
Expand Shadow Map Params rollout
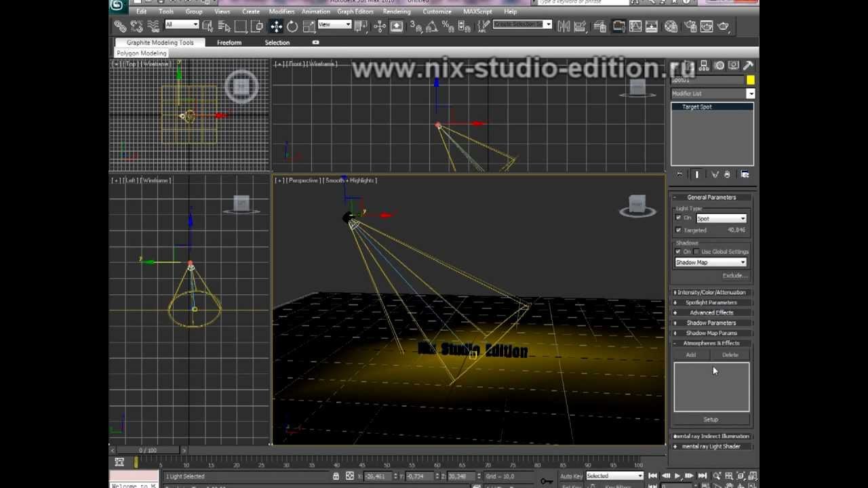click(711, 333)
